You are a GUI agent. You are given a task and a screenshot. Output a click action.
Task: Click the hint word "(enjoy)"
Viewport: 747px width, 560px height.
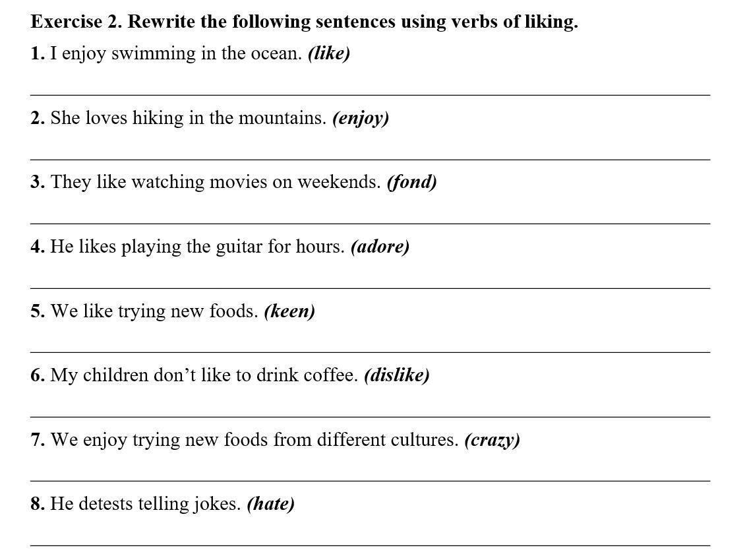[361, 118]
